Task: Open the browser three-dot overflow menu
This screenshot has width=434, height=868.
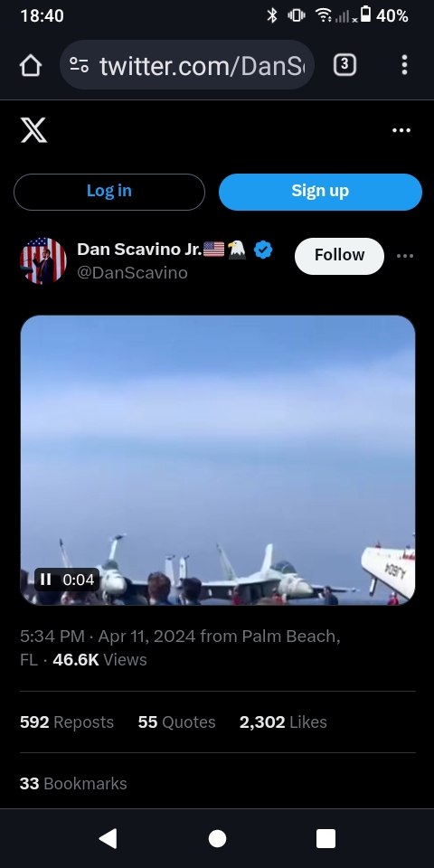Action: [405, 65]
